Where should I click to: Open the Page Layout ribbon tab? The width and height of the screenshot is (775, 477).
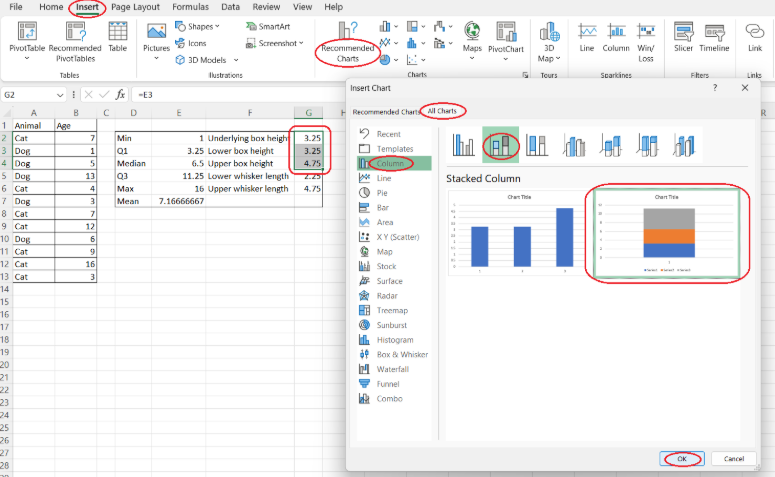pos(134,7)
